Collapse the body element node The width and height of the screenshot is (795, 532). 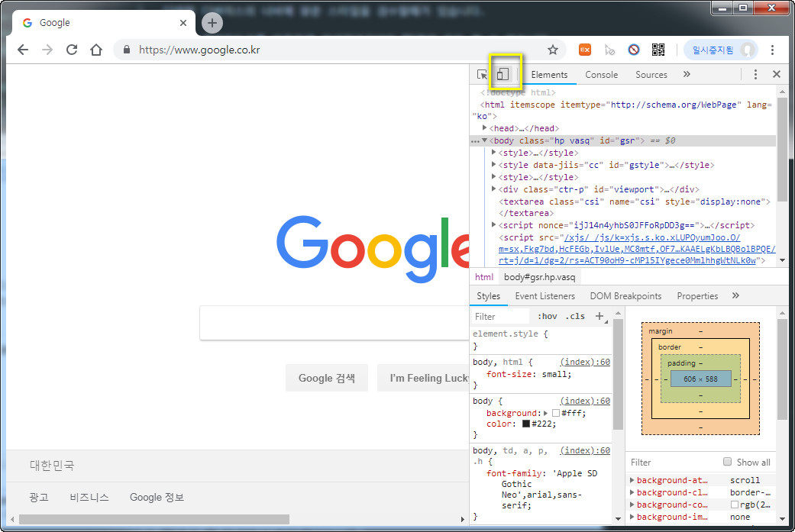[485, 140]
